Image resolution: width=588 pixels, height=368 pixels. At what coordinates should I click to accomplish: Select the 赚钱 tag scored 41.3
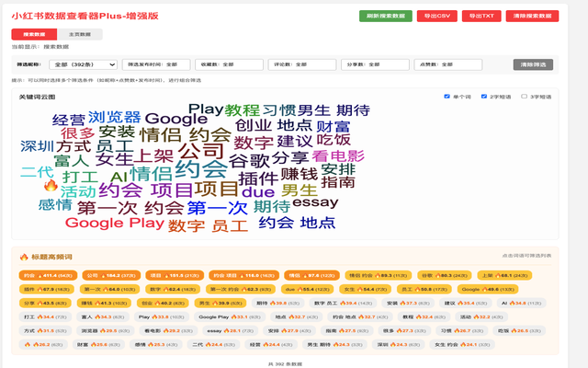point(104,303)
